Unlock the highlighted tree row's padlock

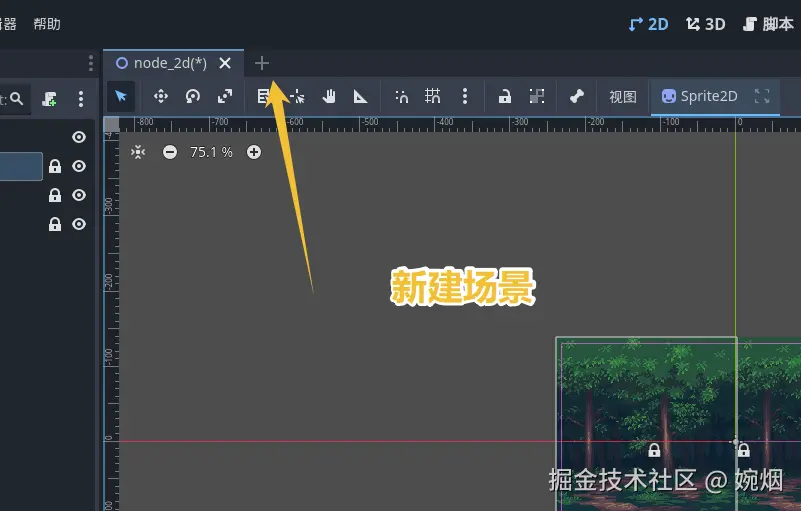(55, 166)
